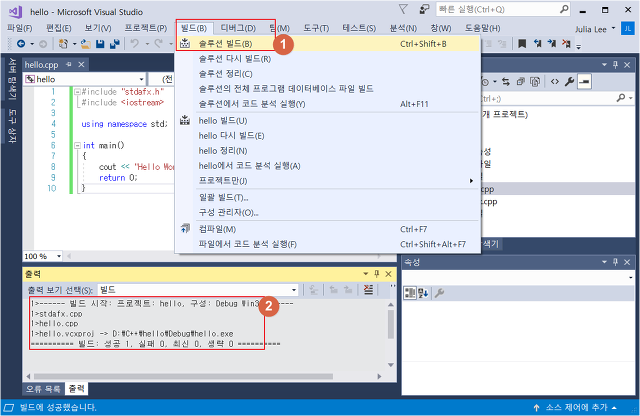Viewport: 640px width, 416px height.
Task: Click 소스 제어에 추가 in status bar
Action: [575, 407]
